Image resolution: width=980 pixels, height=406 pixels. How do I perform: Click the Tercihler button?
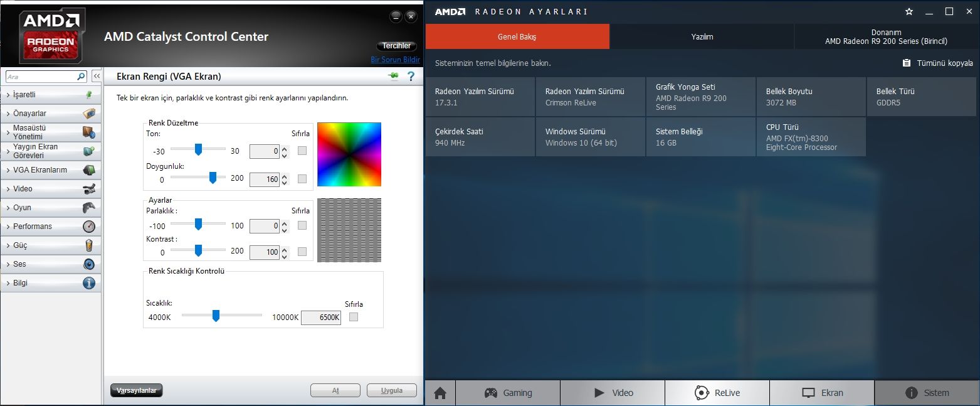coord(397,46)
